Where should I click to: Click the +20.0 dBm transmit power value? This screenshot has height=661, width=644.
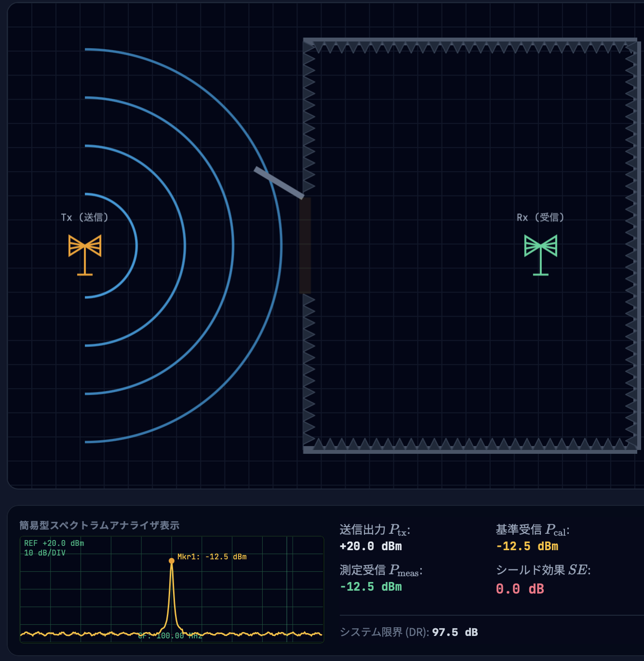(371, 546)
